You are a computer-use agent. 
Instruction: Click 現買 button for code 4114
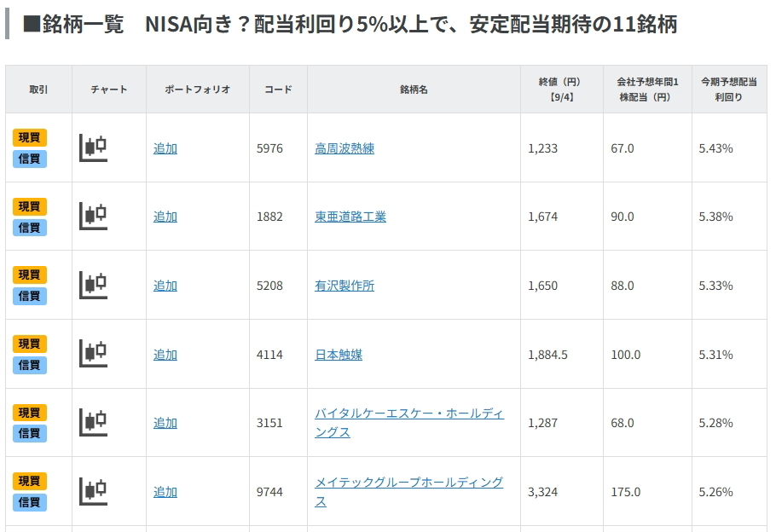click(x=30, y=344)
